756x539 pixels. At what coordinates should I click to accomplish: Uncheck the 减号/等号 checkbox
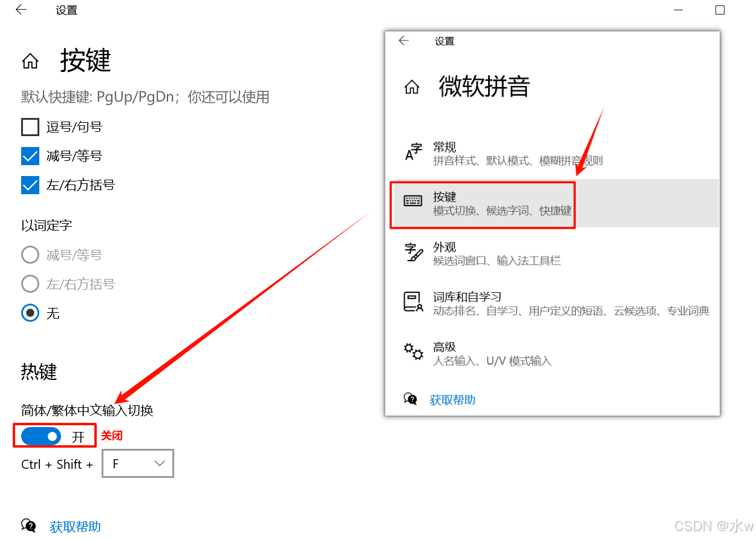click(30, 156)
